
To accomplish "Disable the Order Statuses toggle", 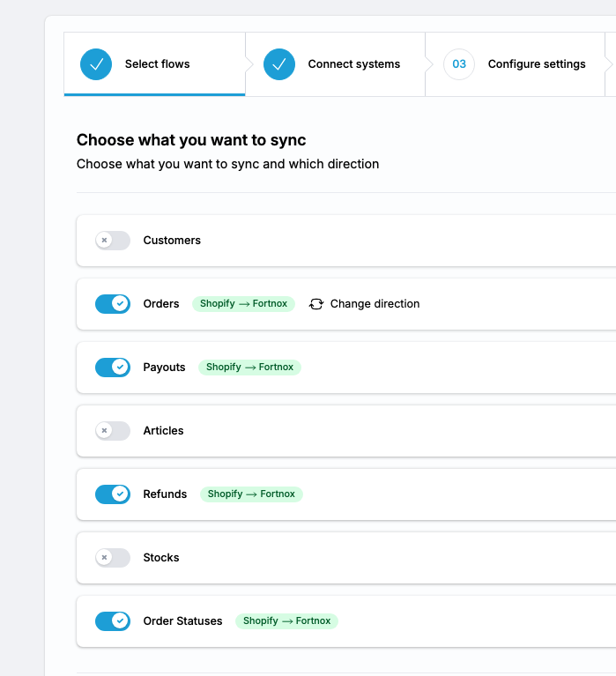I will pos(113,621).
